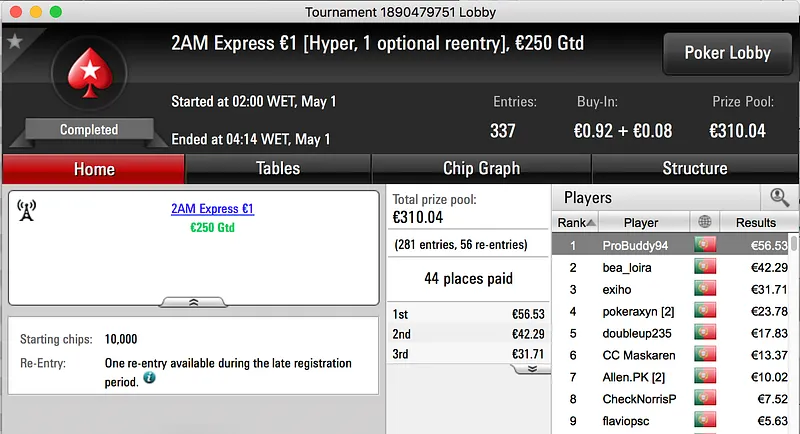Sort players by Results column
Screen dimensions: 800x434
(755, 222)
